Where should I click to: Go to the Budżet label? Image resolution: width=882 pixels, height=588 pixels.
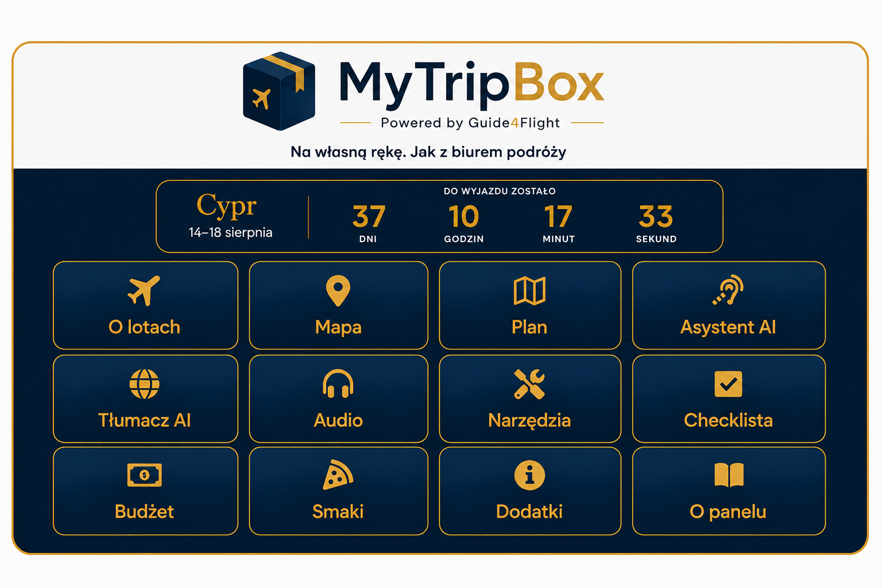pos(144,512)
